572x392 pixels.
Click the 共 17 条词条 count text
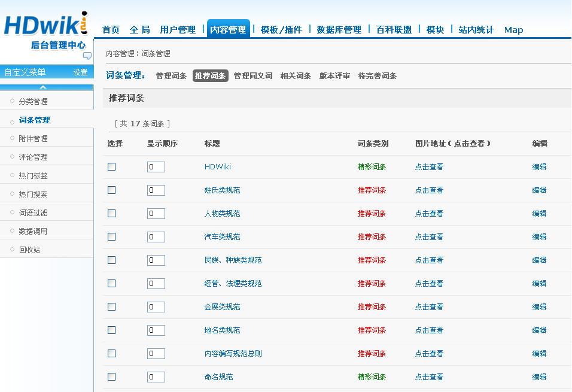coord(142,124)
